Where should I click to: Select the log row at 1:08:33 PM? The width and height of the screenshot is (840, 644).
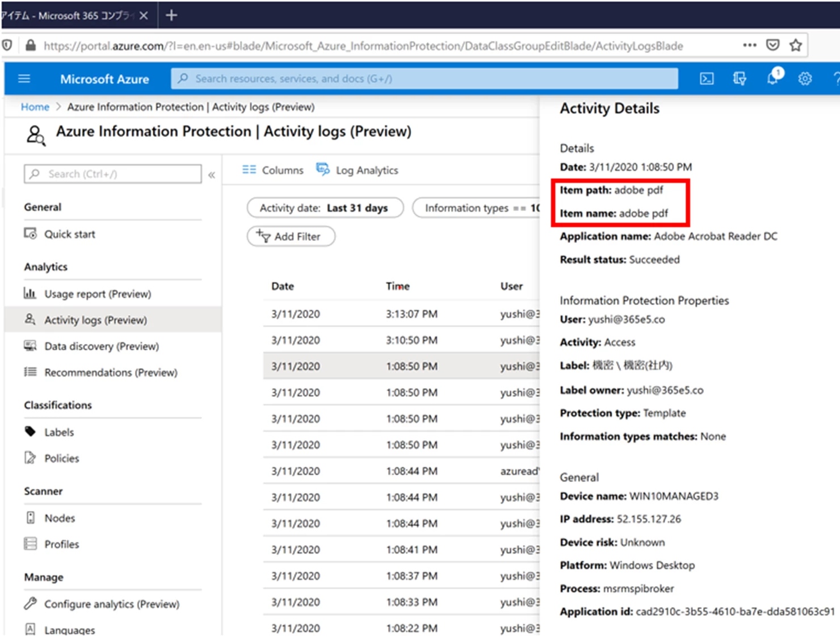pyautogui.click(x=401, y=602)
